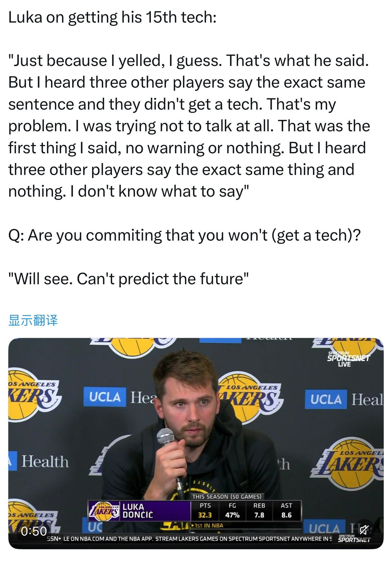
Task: Click the "Will see. Can't predict the future" quote
Action: (x=128, y=279)
